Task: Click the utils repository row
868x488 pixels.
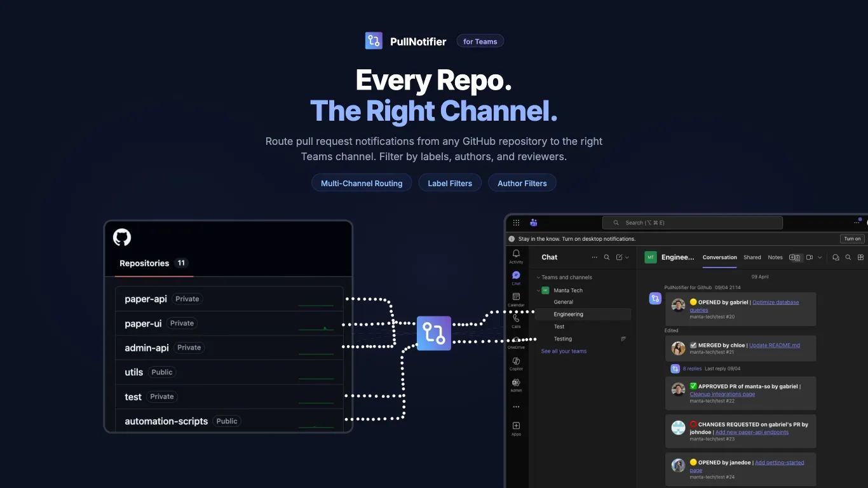Action: (229, 372)
